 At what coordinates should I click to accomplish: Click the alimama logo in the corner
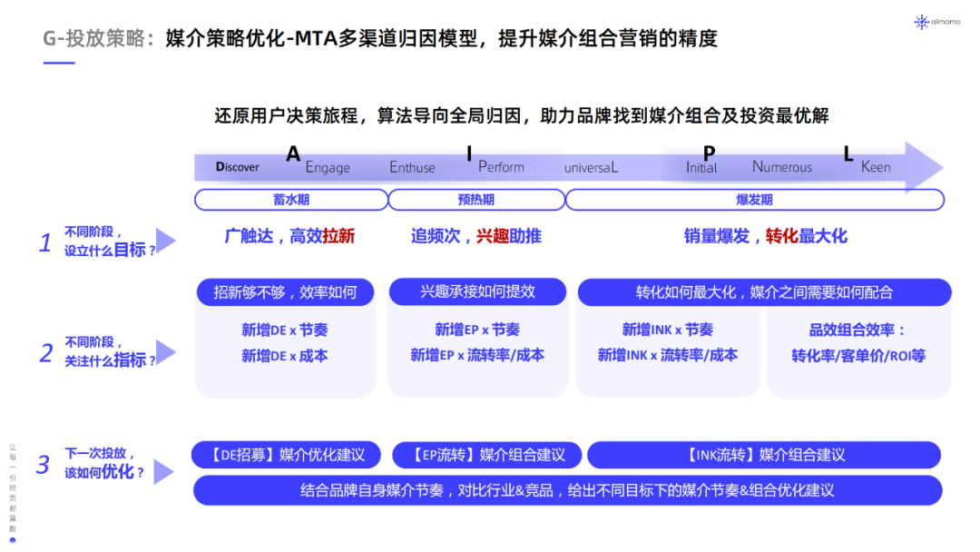coord(936,22)
